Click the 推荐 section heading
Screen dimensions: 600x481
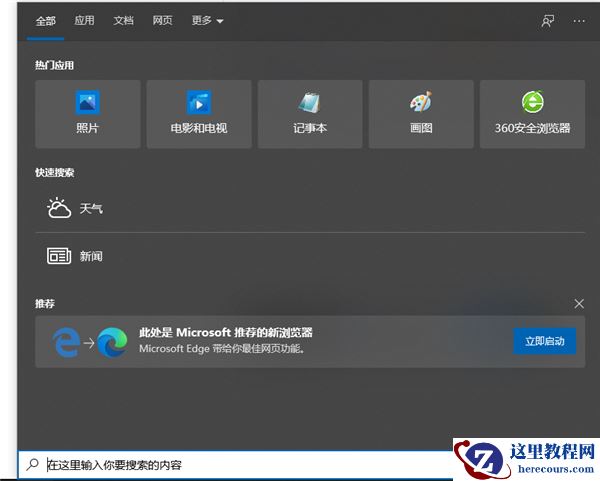45,304
